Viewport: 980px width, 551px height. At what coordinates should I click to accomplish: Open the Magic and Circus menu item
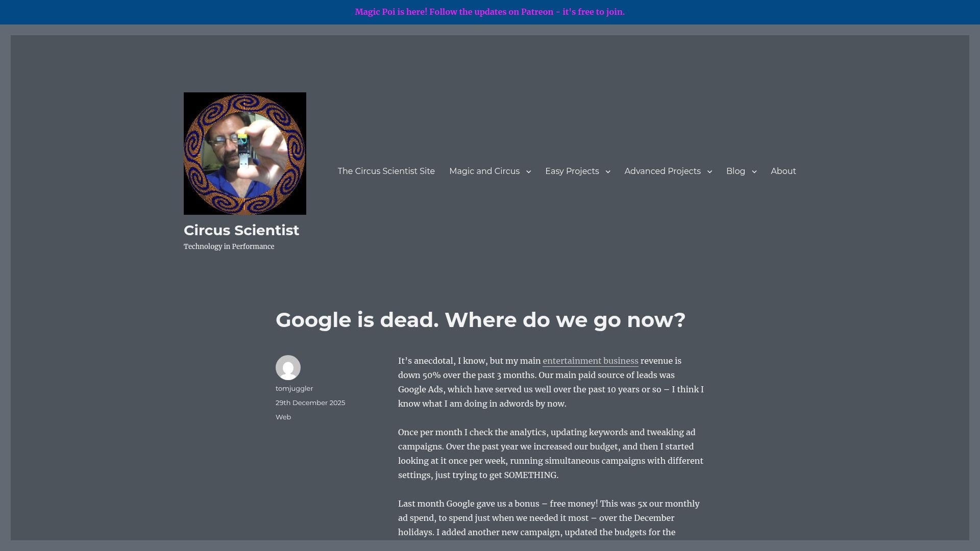click(484, 171)
